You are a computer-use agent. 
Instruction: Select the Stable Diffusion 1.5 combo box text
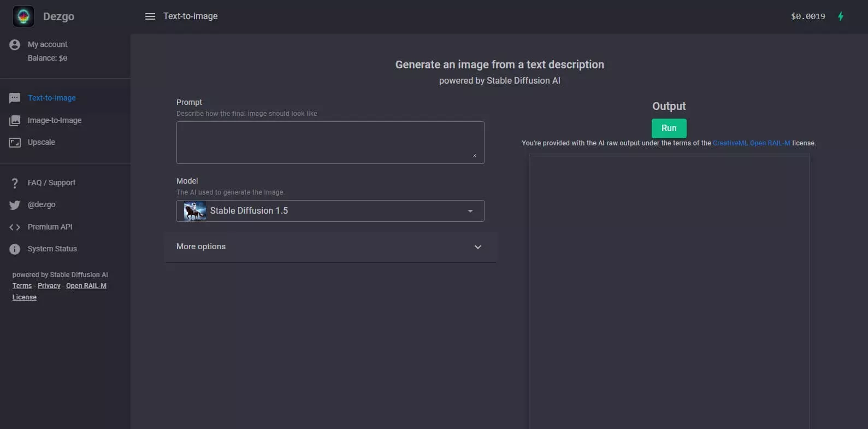(x=249, y=211)
